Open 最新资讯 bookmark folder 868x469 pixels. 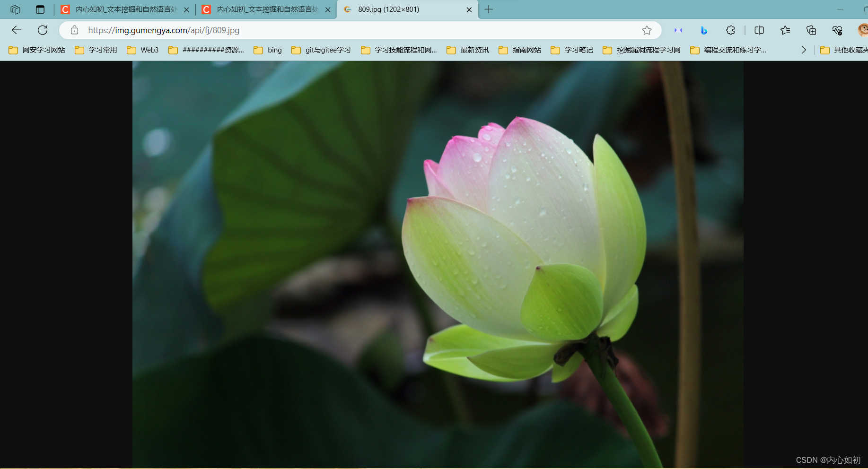(468, 50)
